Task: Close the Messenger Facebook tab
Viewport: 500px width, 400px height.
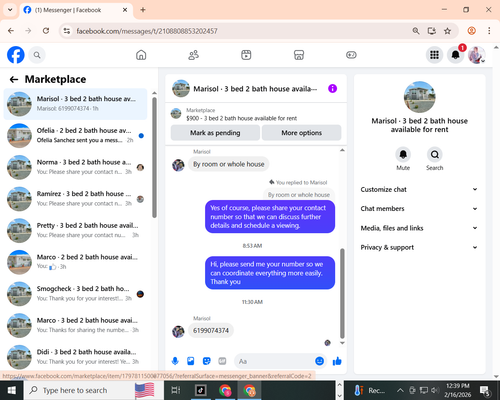Action: 125,10
